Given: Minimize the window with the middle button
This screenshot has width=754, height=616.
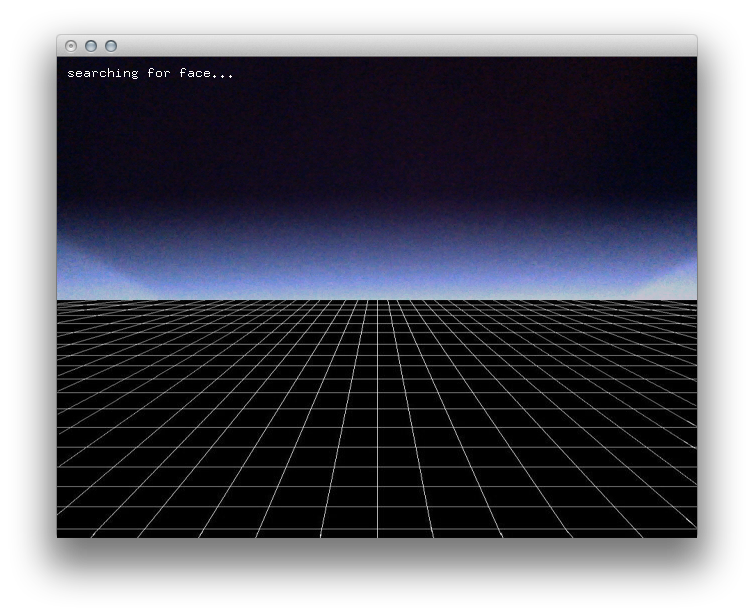Looking at the screenshot, I should 91,46.
